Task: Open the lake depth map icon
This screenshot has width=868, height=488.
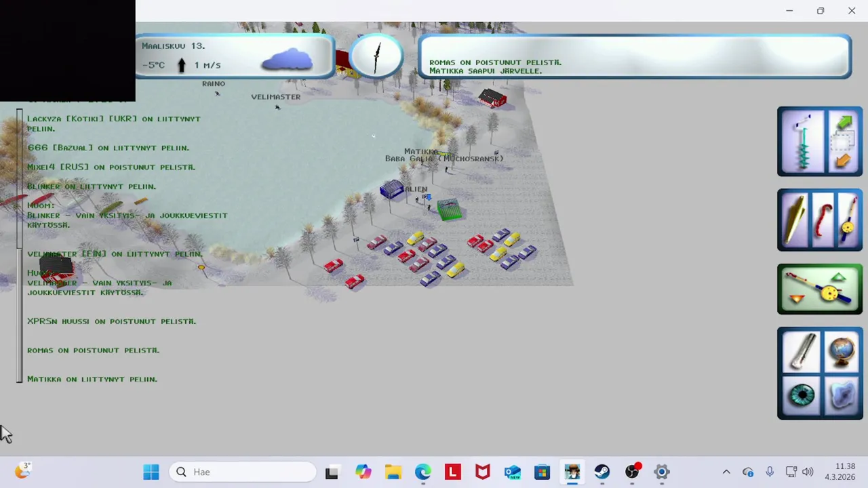Action: 842,395
